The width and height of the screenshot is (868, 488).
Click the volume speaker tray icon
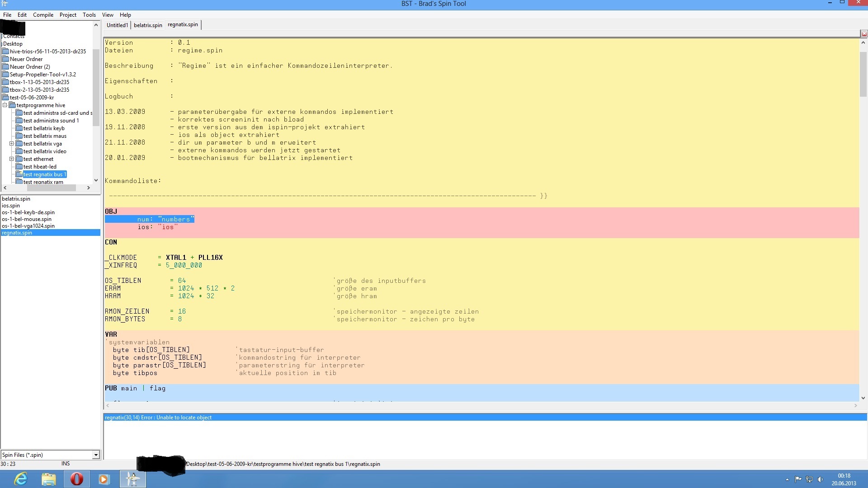point(820,479)
